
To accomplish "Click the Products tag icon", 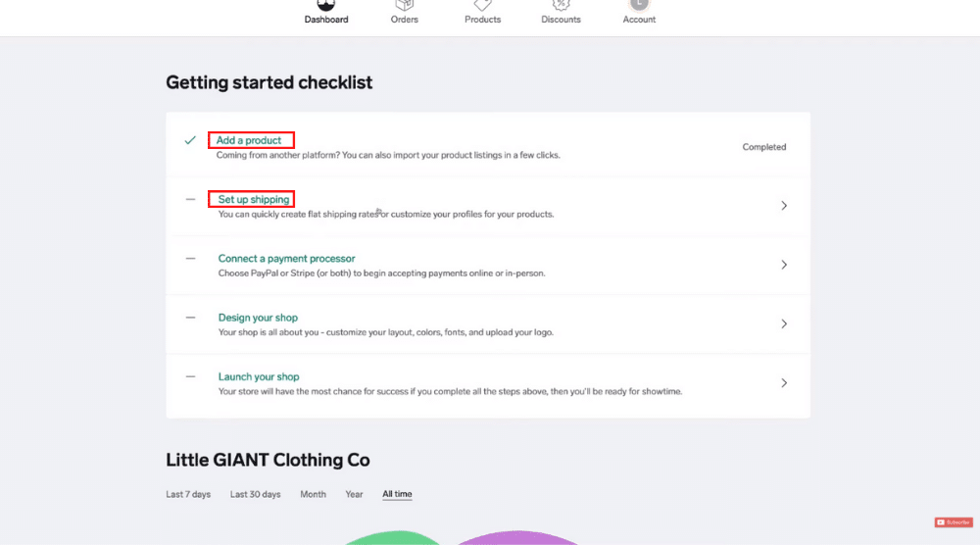I will coord(482,5).
